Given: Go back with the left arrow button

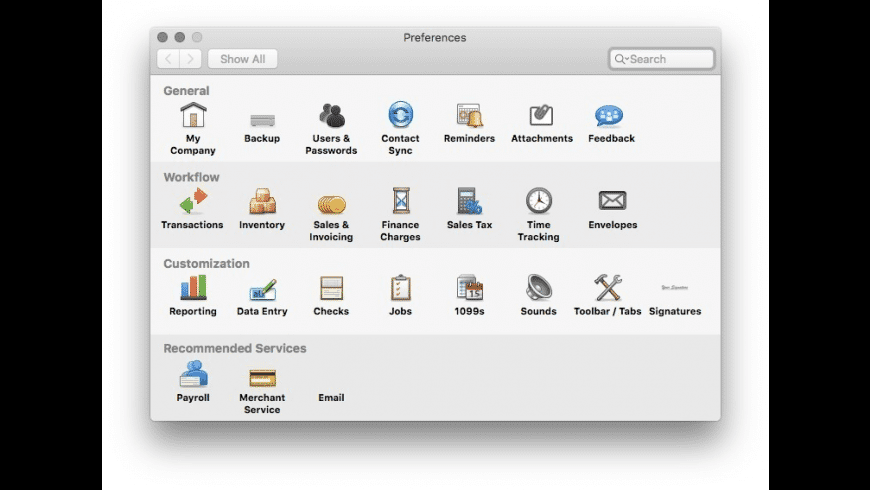Looking at the screenshot, I should click(x=168, y=59).
